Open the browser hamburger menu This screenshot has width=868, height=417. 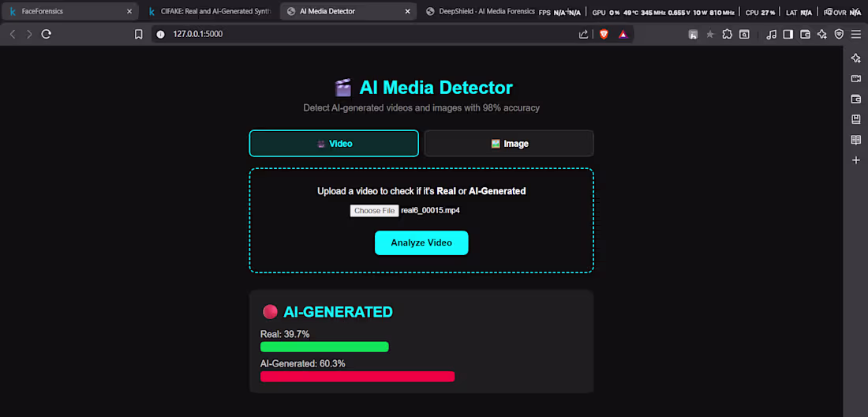click(x=856, y=34)
